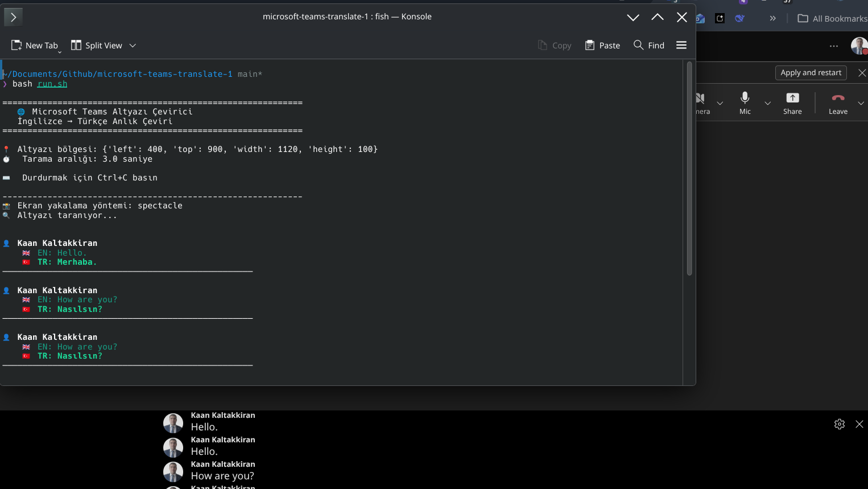Expand the camera options chevron

pyautogui.click(x=720, y=104)
